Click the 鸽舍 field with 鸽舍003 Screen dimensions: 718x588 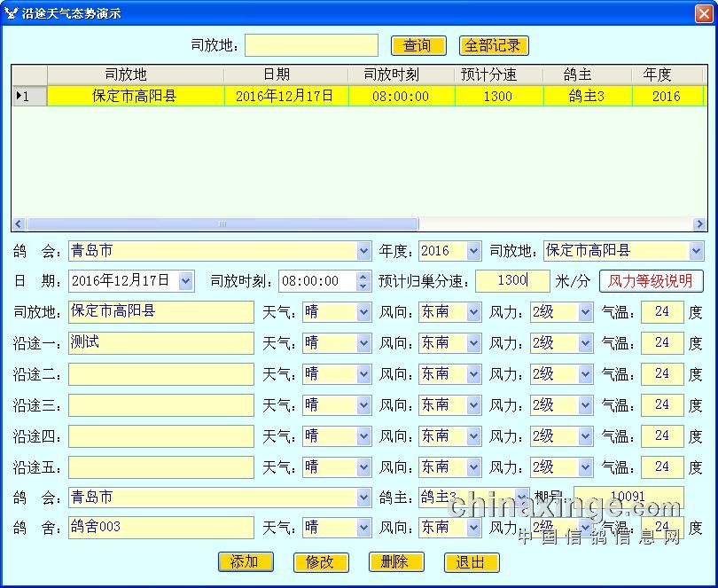161,528
